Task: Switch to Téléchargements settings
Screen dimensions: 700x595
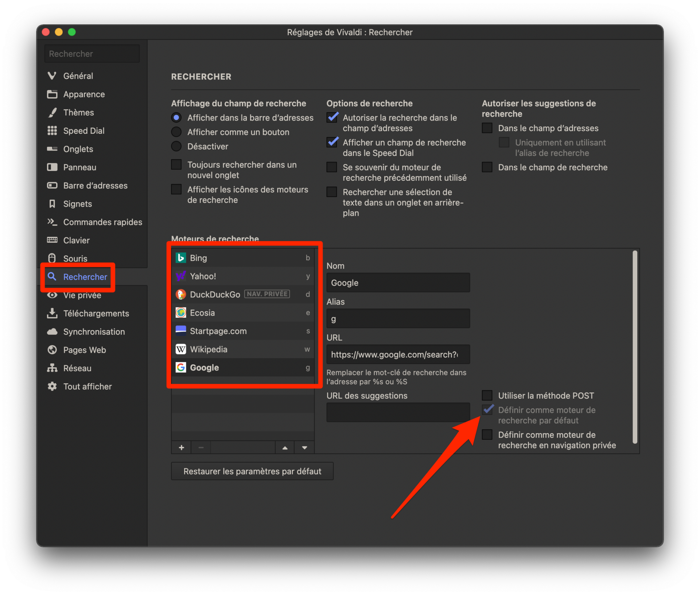Action: click(x=96, y=313)
